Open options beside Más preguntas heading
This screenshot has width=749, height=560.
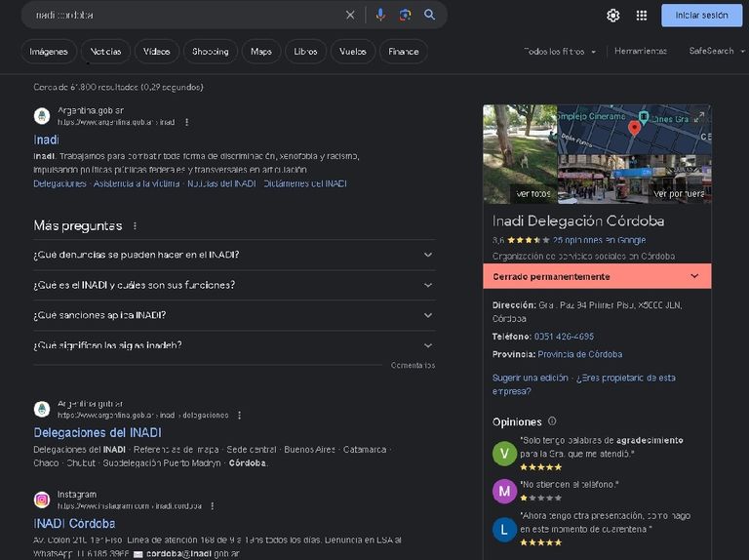tap(136, 225)
